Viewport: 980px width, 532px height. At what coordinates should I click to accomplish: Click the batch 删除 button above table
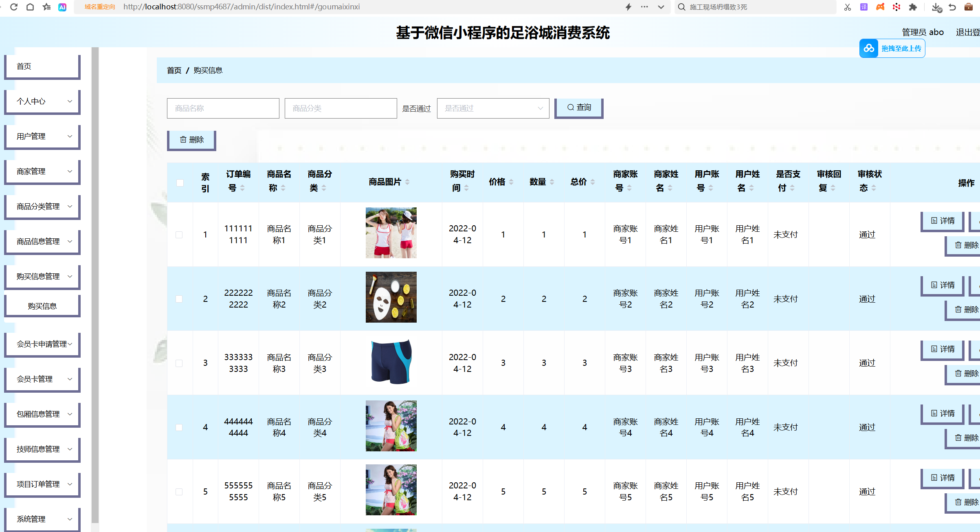(191, 140)
